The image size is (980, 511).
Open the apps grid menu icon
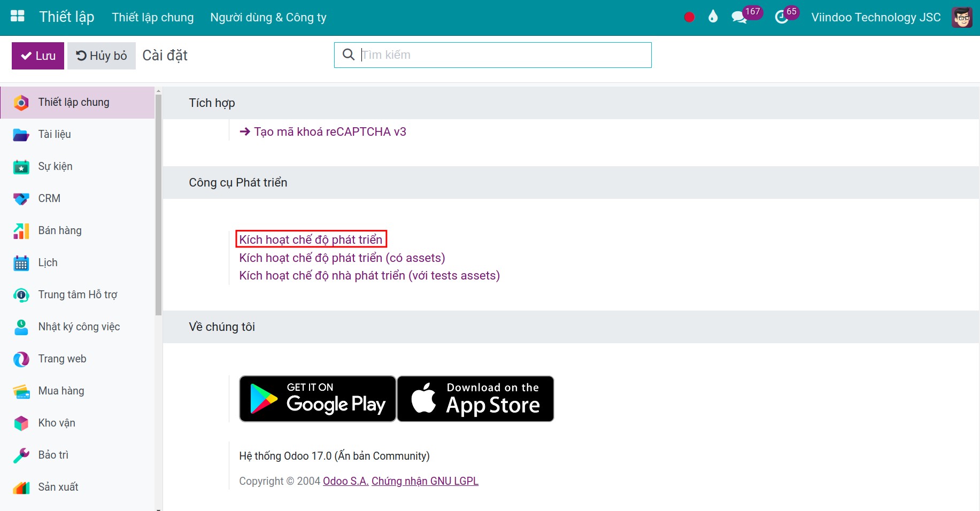click(x=18, y=16)
